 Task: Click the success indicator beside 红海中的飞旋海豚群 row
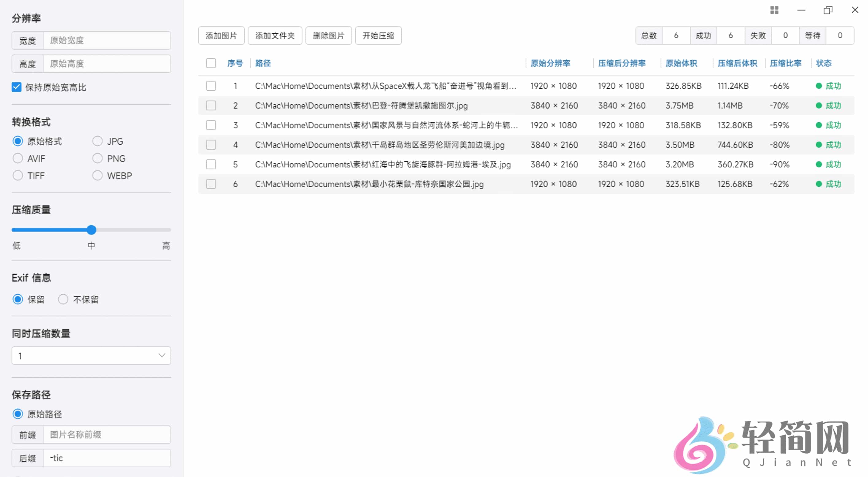coord(819,164)
